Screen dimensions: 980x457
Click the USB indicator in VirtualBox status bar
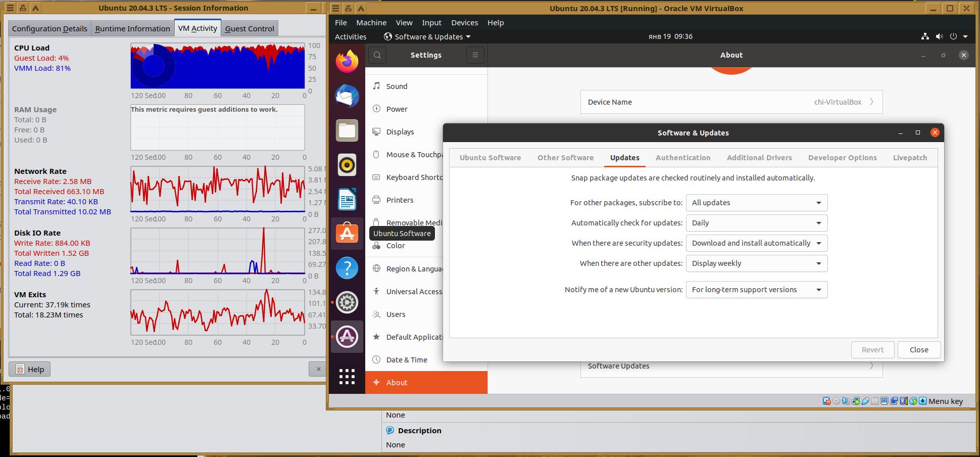click(865, 401)
